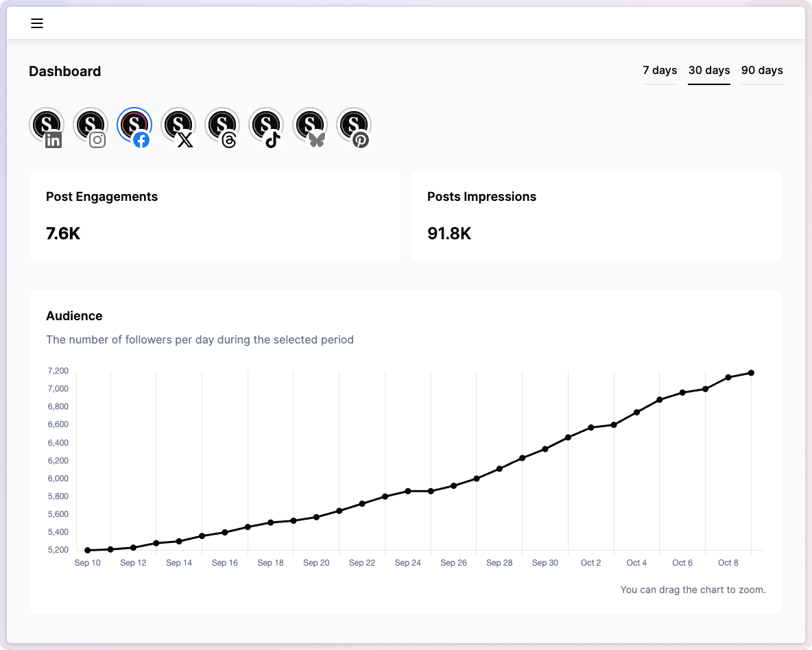Click the Dashboard page title

65,71
